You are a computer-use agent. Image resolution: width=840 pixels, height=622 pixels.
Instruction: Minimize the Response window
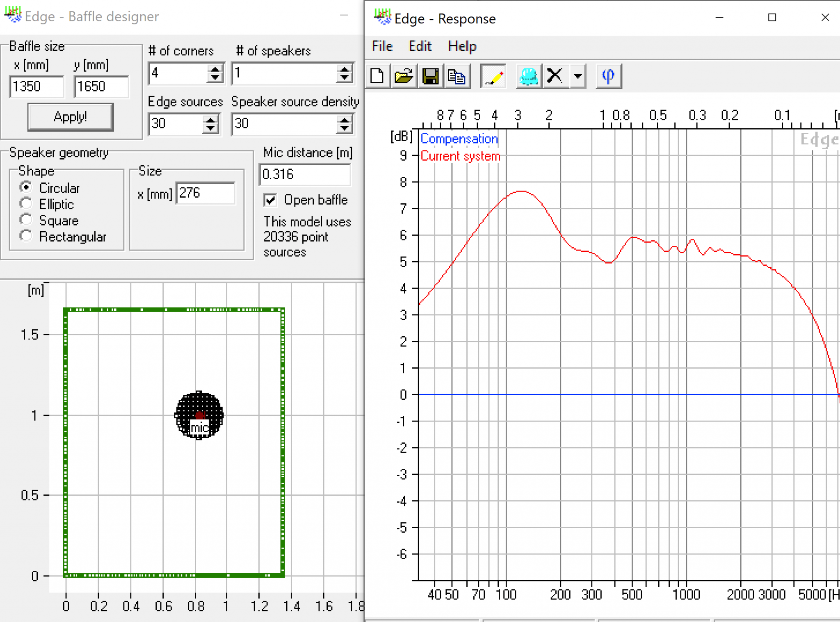pyautogui.click(x=719, y=17)
